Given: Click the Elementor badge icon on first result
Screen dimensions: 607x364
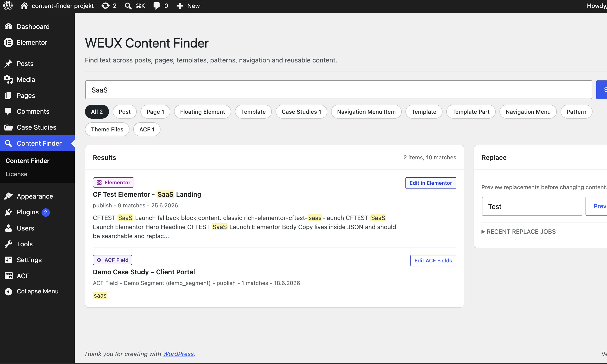Looking at the screenshot, I should 99,182.
